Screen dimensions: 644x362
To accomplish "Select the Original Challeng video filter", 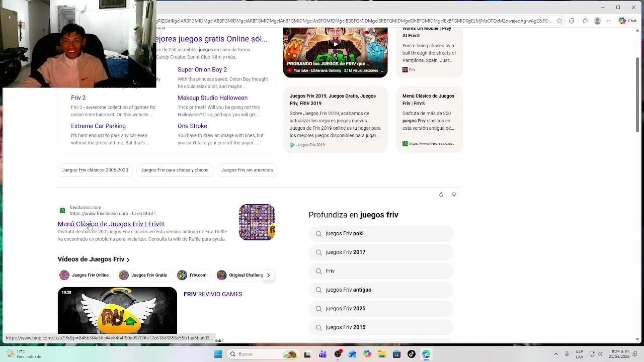I will 239,275.
